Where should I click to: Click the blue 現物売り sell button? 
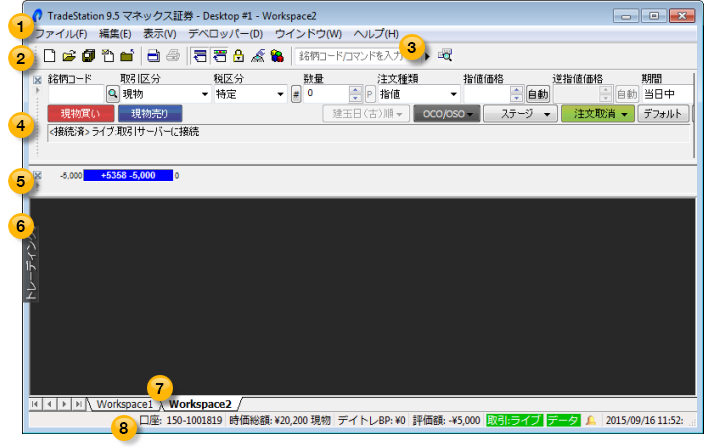click(x=150, y=114)
